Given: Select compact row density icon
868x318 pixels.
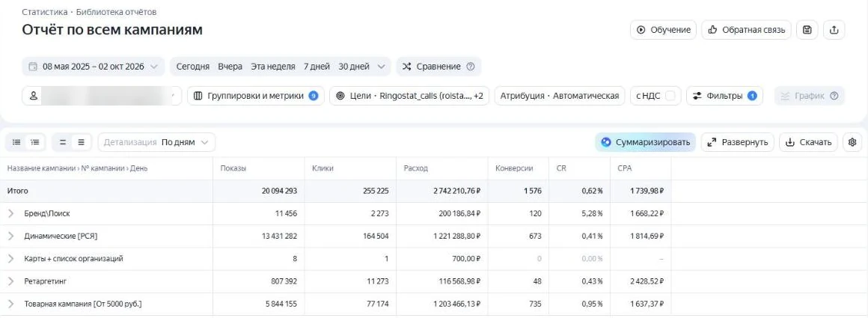Looking at the screenshot, I should [x=63, y=142].
